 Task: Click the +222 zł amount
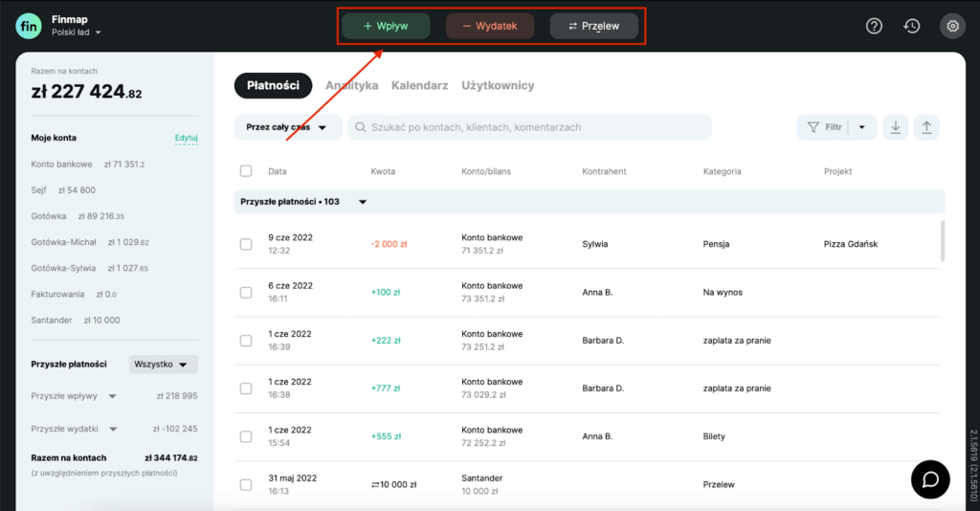pos(386,341)
